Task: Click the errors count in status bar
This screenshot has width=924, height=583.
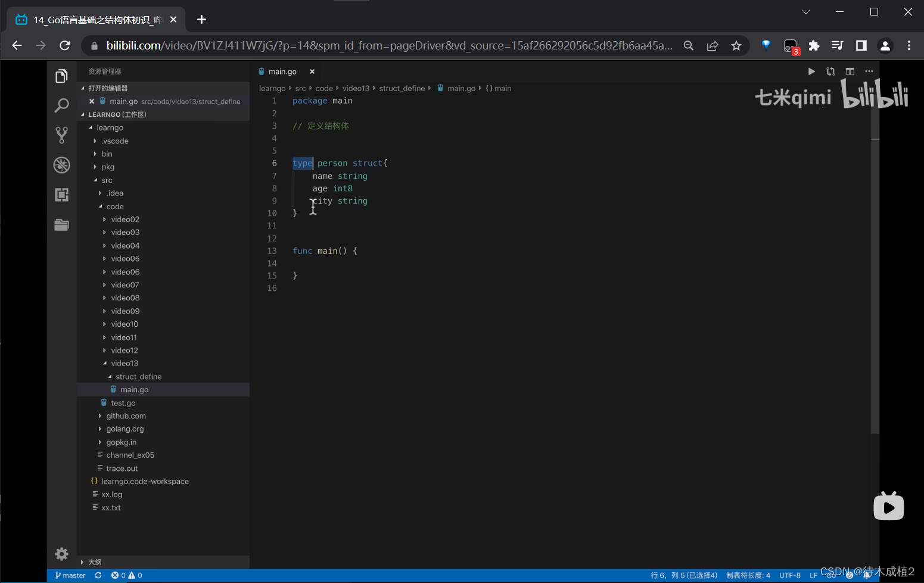Action: pos(119,575)
